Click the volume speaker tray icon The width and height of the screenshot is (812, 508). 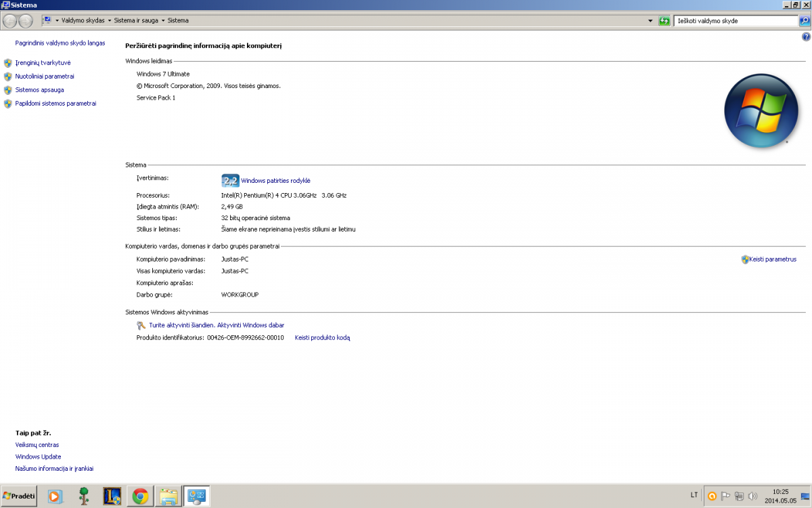point(752,496)
